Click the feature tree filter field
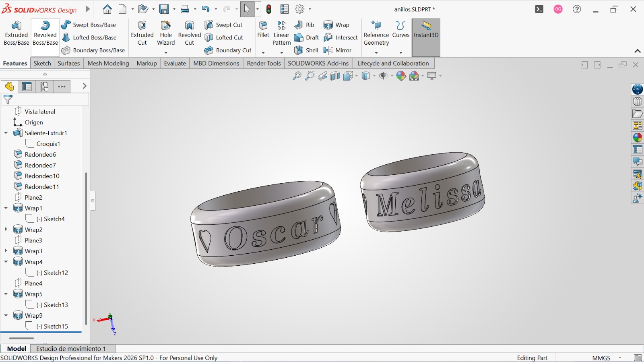The width and height of the screenshot is (644, 362). [45, 99]
